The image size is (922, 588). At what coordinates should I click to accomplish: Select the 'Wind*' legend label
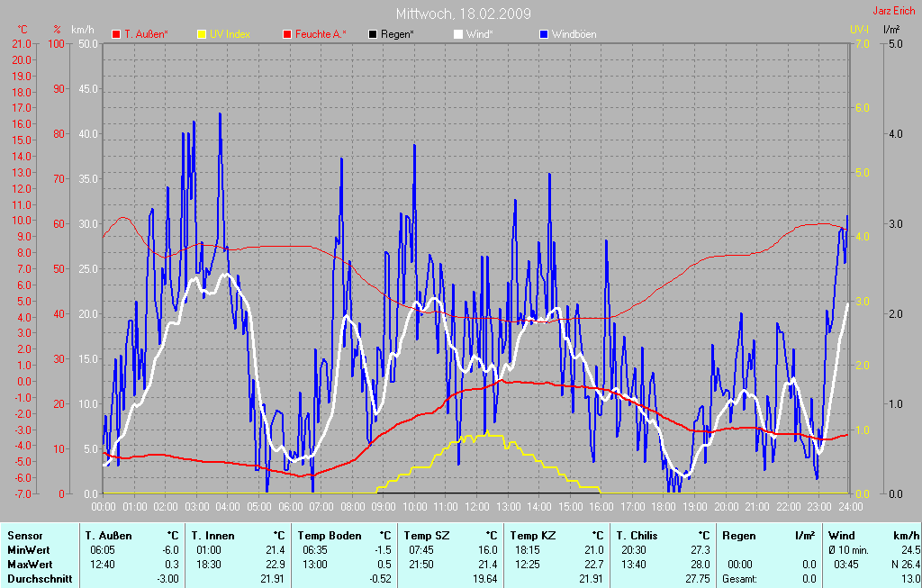pos(479,35)
